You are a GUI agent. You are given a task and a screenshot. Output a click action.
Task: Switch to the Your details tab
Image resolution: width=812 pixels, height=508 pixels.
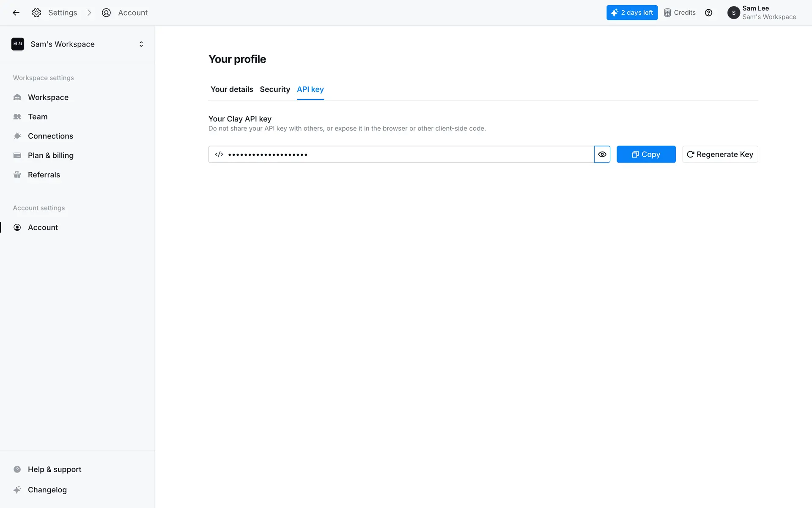click(232, 89)
